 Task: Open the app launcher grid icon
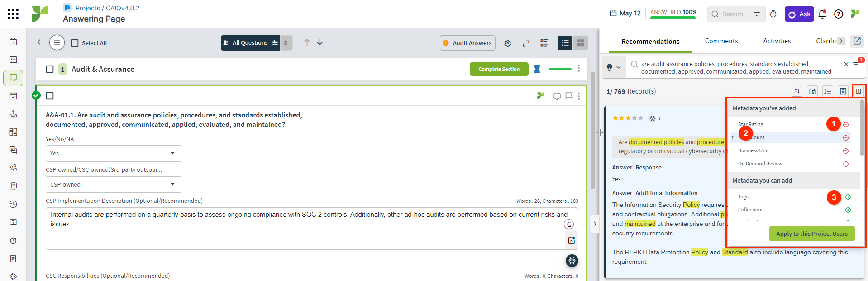tap(13, 14)
